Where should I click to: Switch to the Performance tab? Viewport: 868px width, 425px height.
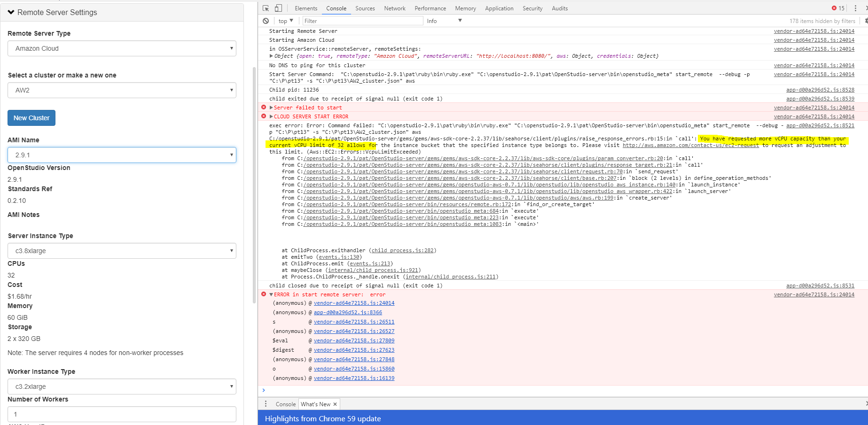[x=430, y=8]
